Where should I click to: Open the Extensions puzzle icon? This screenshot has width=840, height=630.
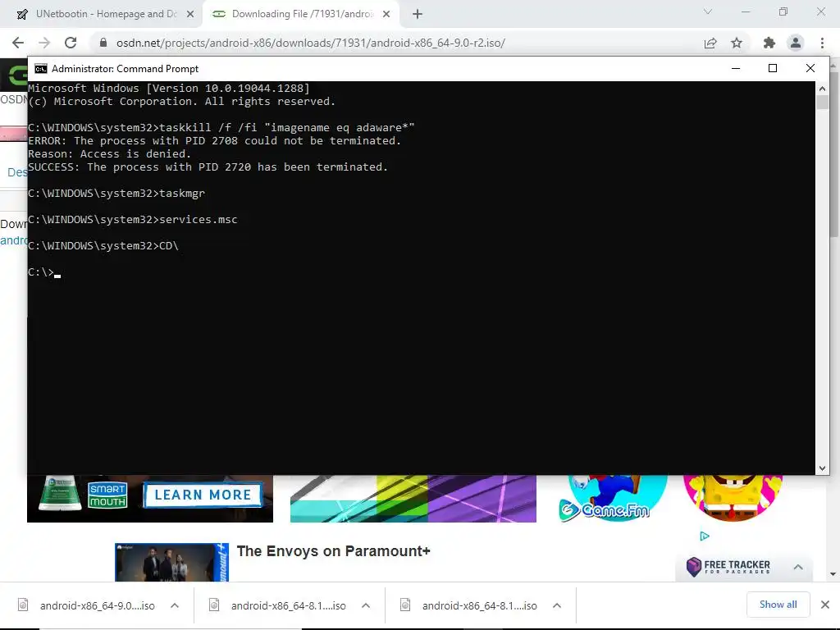click(x=769, y=43)
